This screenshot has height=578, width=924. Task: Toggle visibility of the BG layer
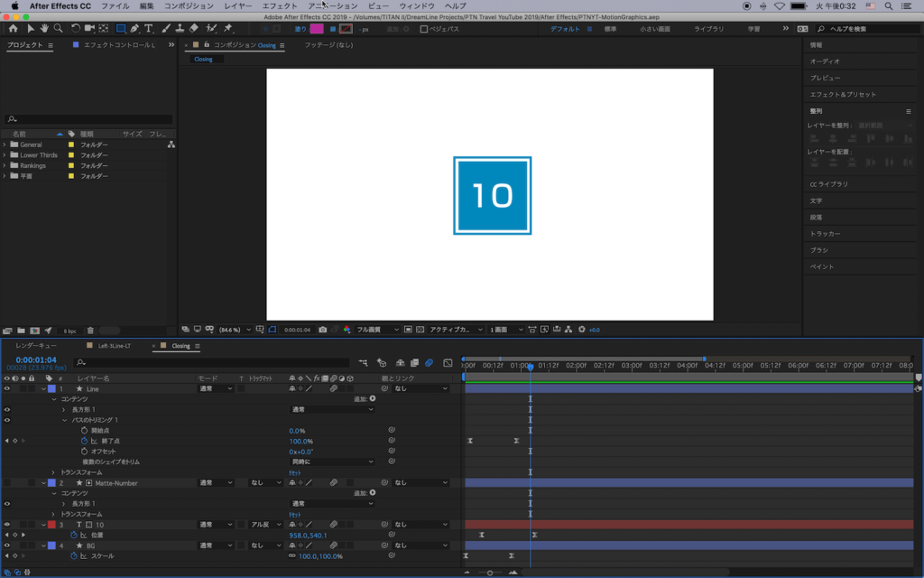7,545
